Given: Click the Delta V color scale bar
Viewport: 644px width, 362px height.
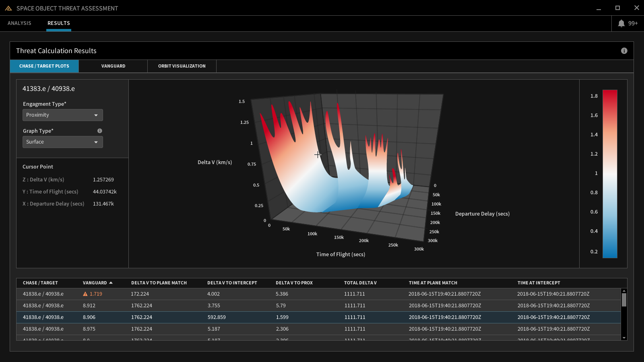Looking at the screenshot, I should coord(610,174).
